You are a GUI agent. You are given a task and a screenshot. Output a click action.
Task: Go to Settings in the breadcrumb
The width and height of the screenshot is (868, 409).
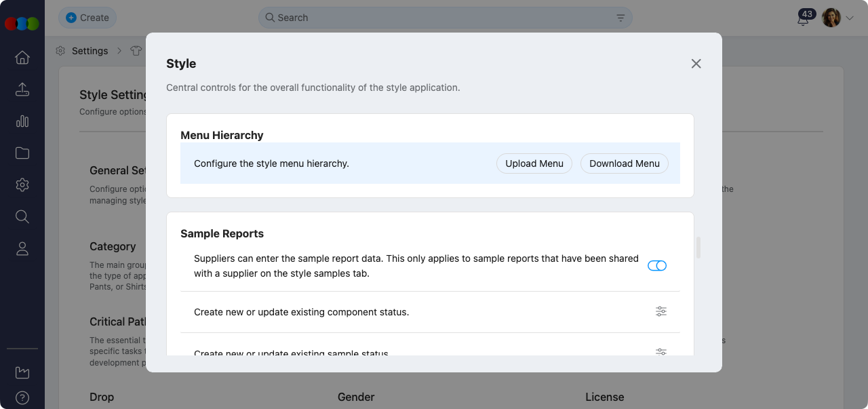(x=90, y=51)
